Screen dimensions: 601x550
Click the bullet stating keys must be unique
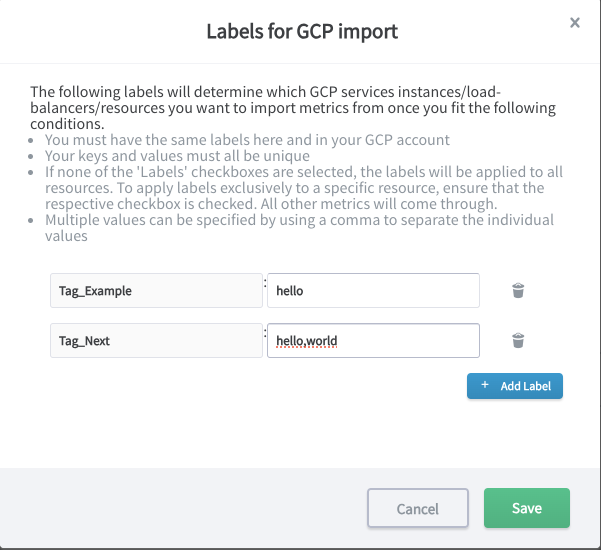(x=177, y=156)
